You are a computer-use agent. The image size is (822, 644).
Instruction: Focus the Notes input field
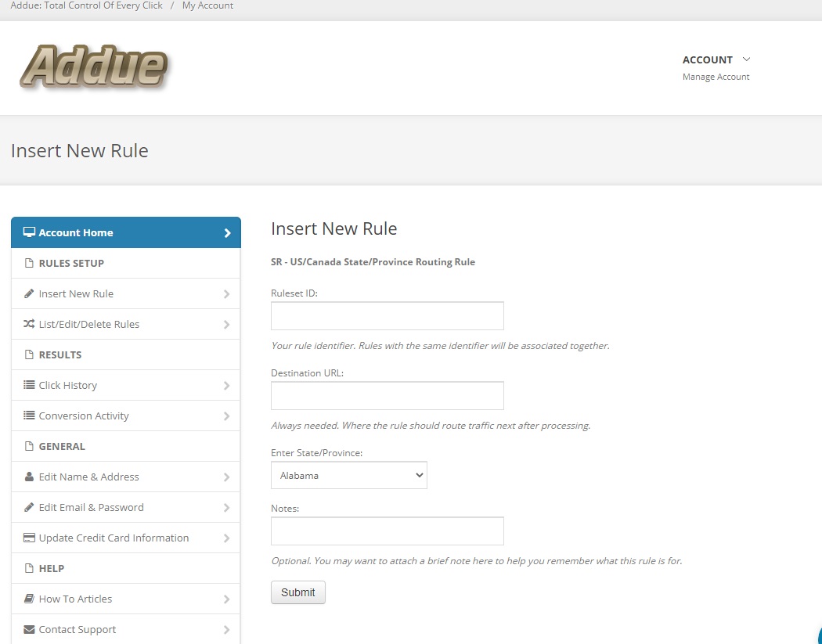coord(388,531)
